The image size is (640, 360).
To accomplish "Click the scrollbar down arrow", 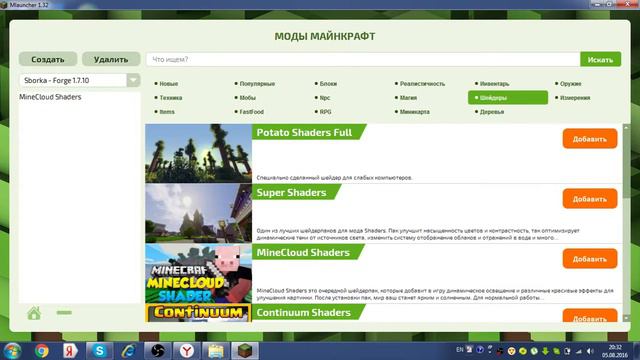I will pyautogui.click(x=627, y=318).
